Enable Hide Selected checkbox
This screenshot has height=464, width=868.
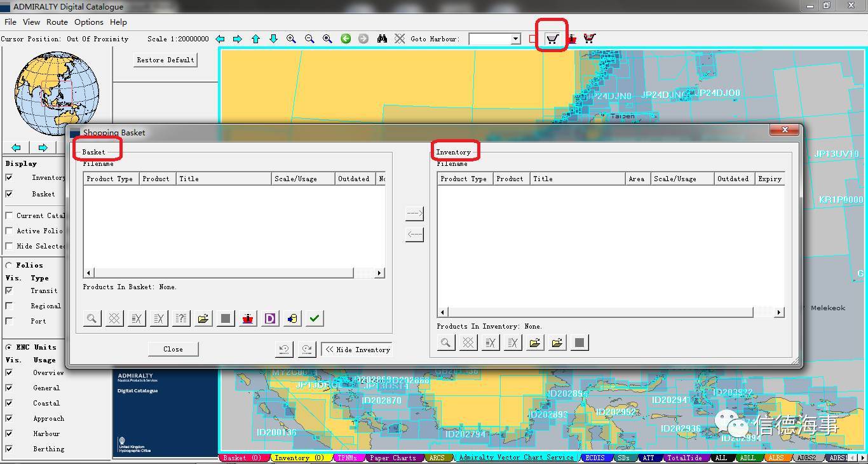coord(9,246)
